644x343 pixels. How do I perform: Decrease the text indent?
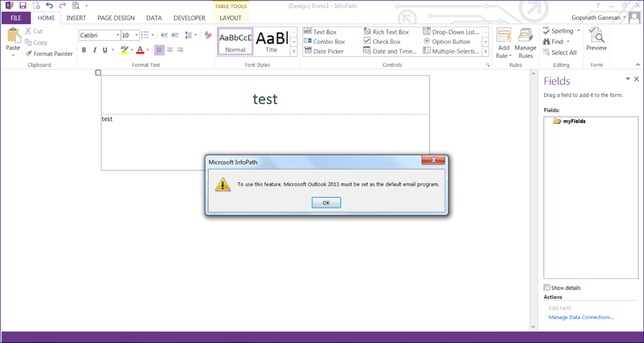(x=164, y=35)
